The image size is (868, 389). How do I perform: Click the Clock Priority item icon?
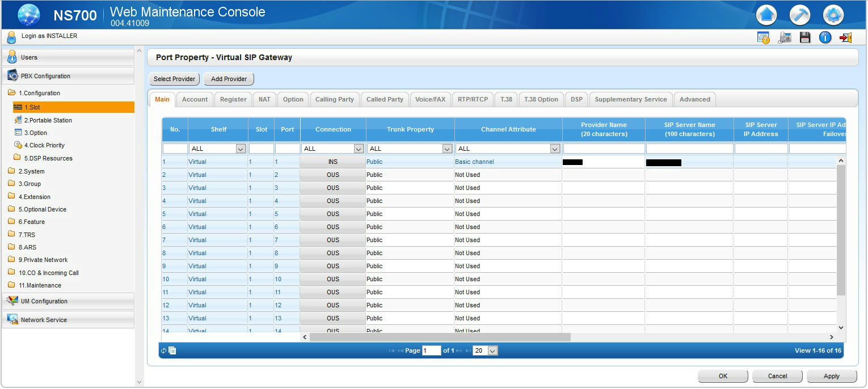pos(18,145)
